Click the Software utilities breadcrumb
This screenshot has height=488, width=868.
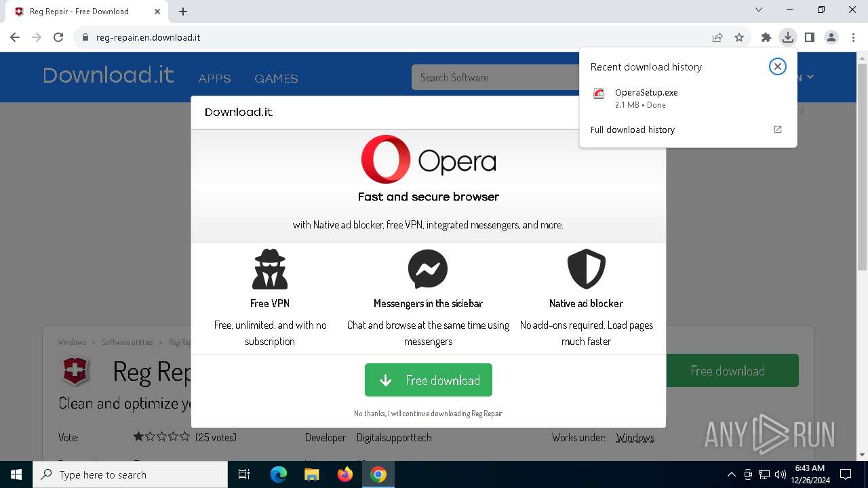127,342
